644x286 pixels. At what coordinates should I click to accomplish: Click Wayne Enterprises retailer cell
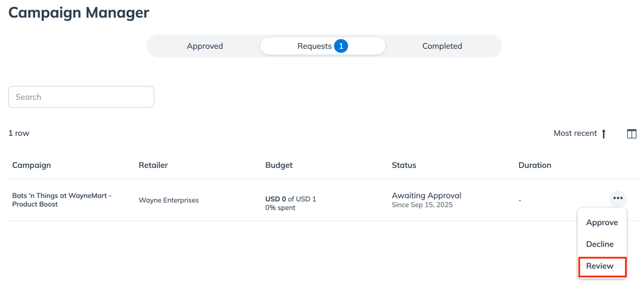(169, 200)
